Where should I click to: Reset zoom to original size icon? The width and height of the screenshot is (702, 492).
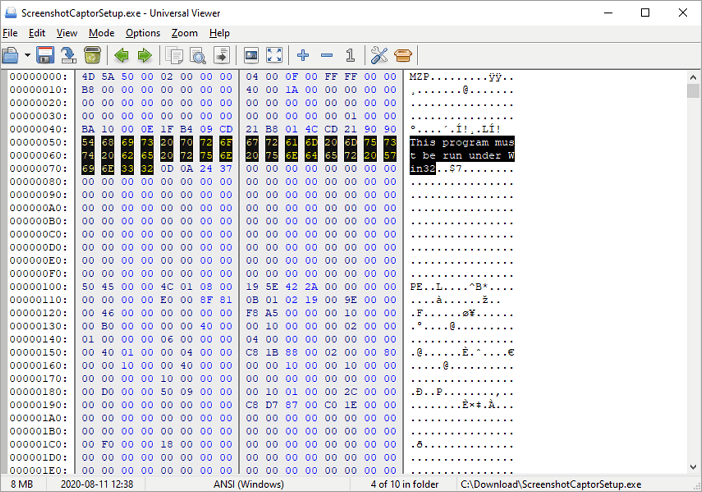click(x=350, y=55)
